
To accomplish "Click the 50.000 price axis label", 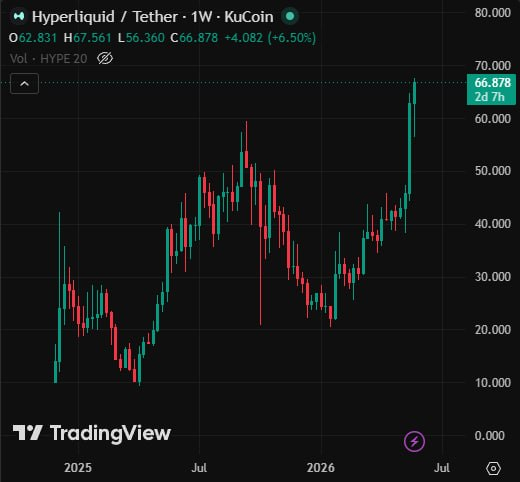I will click(x=493, y=171).
